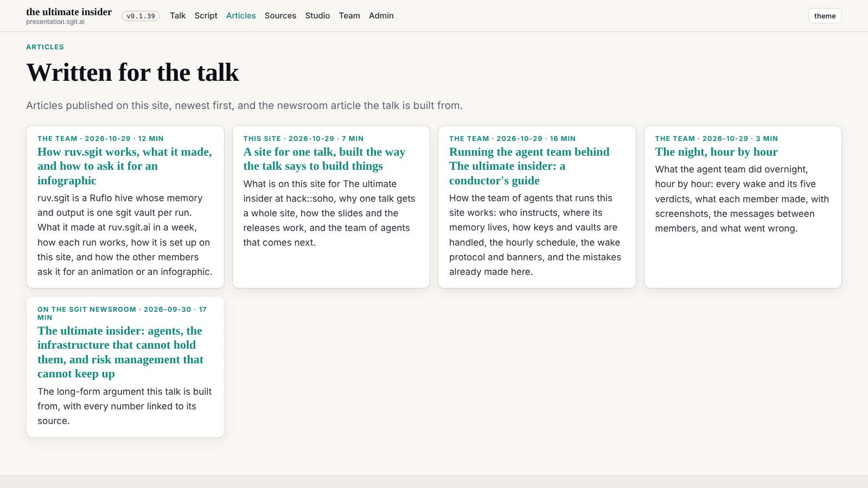Viewport: 868px width, 488px height.
Task: Open 'A site for one talk' article
Action: [x=324, y=159]
